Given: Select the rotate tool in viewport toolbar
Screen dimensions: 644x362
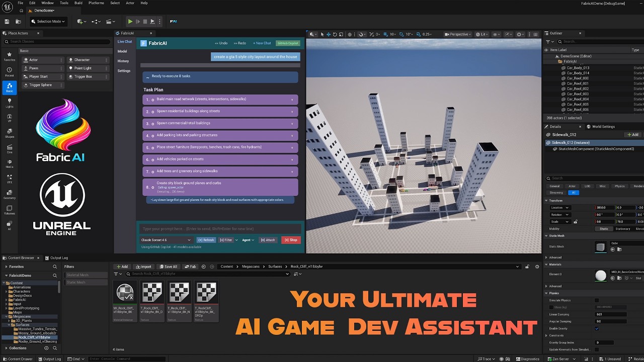Looking at the screenshot, I should (x=335, y=34).
